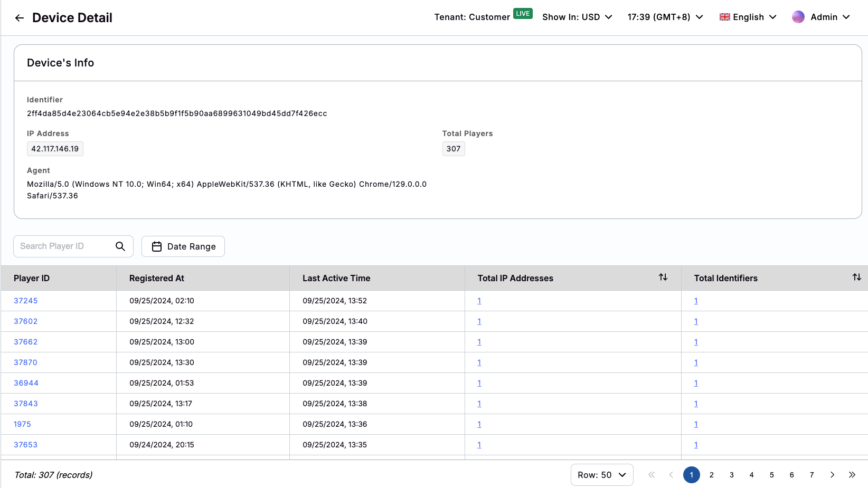Click the search magnifier icon
The width and height of the screenshot is (868, 488).
tap(120, 246)
